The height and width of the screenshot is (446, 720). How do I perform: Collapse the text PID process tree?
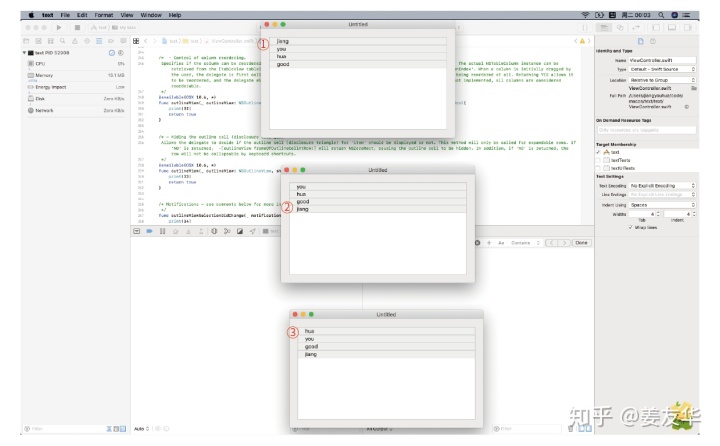24,53
